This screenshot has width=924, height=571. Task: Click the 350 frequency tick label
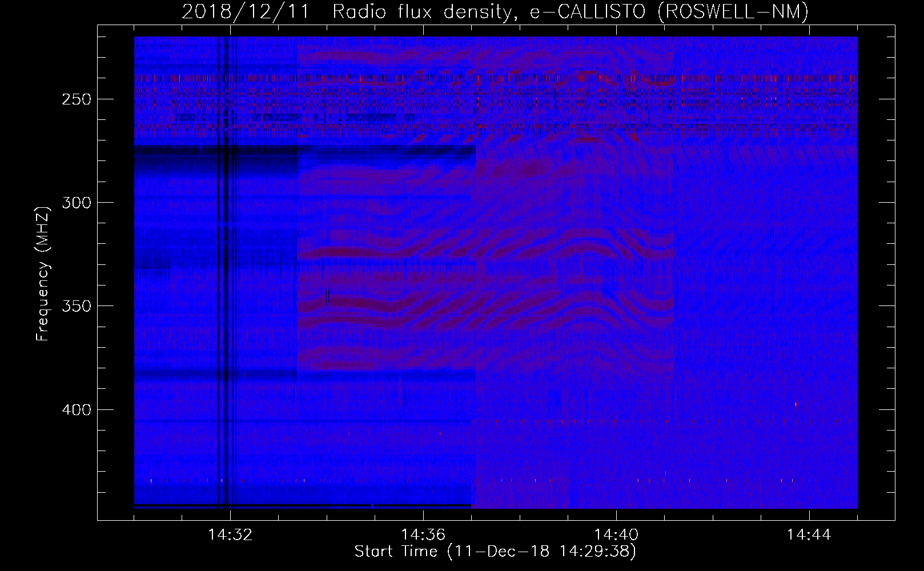point(75,306)
